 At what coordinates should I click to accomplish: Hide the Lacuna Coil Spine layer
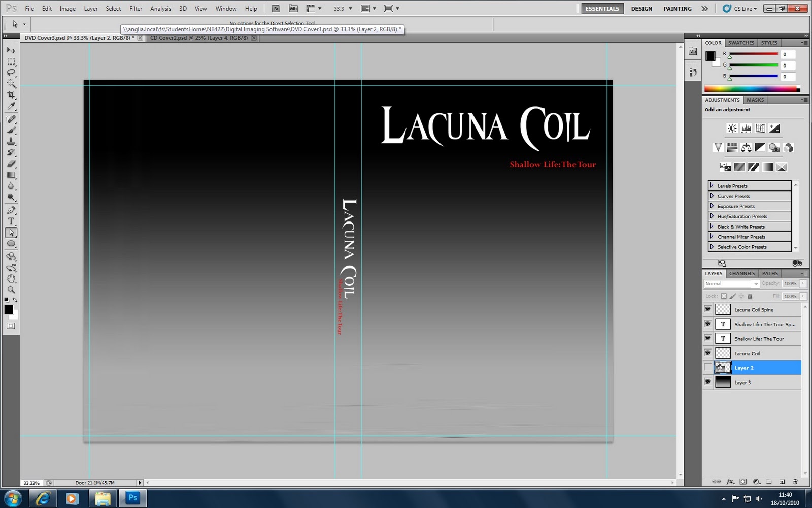(x=708, y=309)
